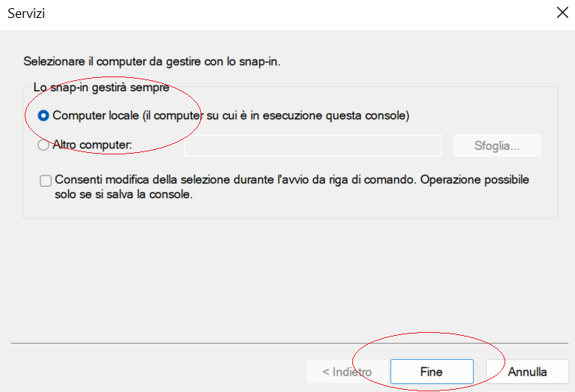Click the disabled Indietro button
This screenshot has width=575, height=392.
[x=347, y=372]
